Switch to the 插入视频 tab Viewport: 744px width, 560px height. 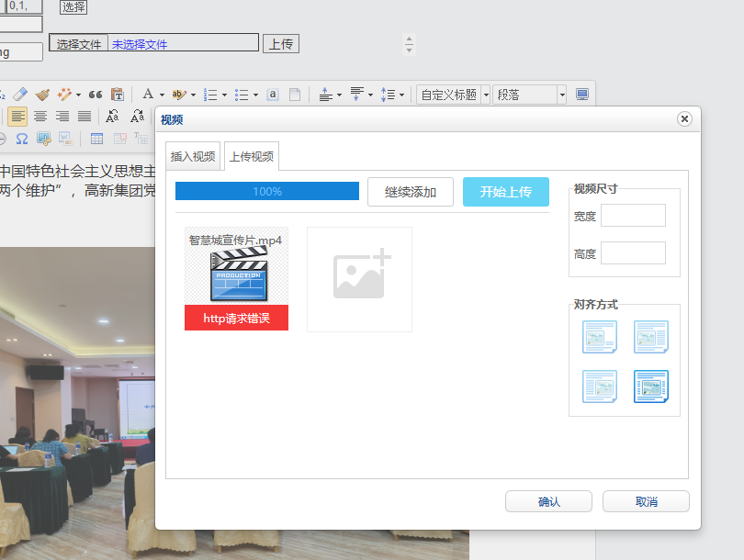[192, 156]
